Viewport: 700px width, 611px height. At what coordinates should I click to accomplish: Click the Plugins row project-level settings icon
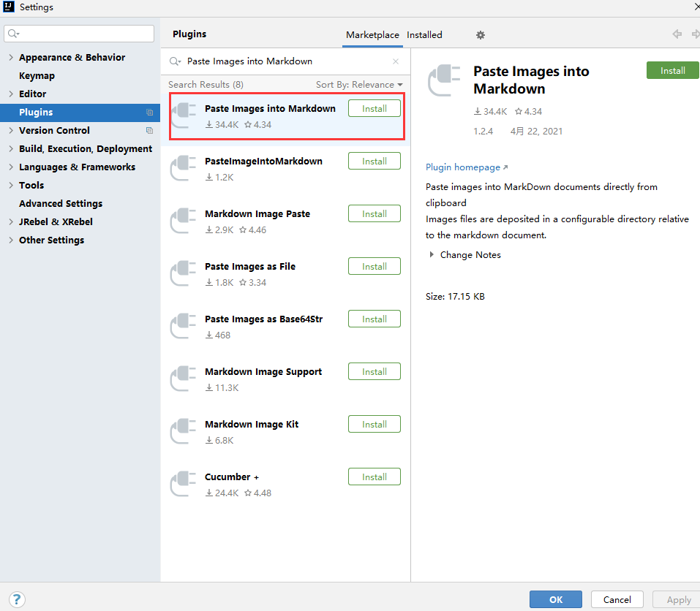[149, 113]
